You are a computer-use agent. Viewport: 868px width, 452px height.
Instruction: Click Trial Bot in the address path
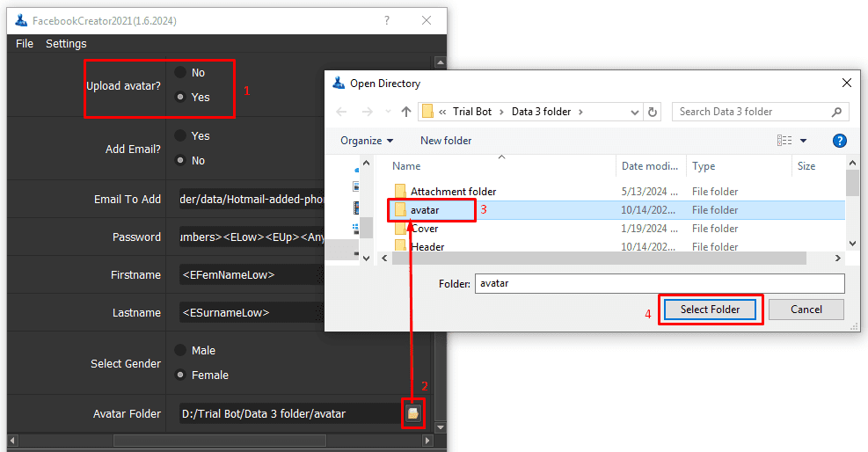tap(471, 112)
